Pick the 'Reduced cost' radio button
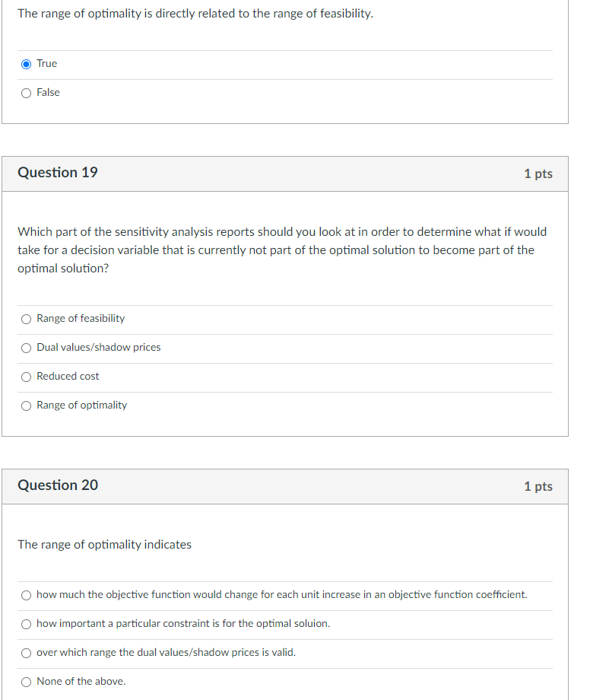609x700 pixels. tap(27, 377)
